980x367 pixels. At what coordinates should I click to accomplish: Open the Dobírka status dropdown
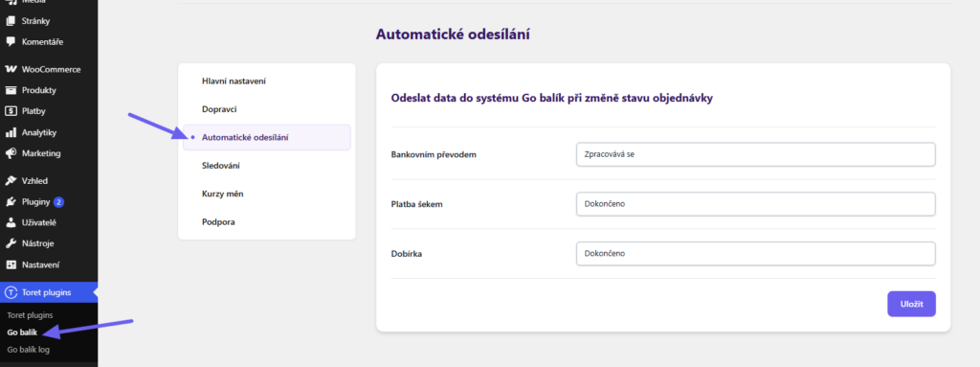[756, 254]
